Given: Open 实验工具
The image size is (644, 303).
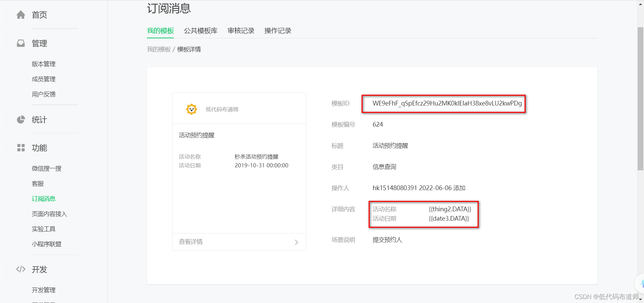Looking at the screenshot, I should [44, 229].
